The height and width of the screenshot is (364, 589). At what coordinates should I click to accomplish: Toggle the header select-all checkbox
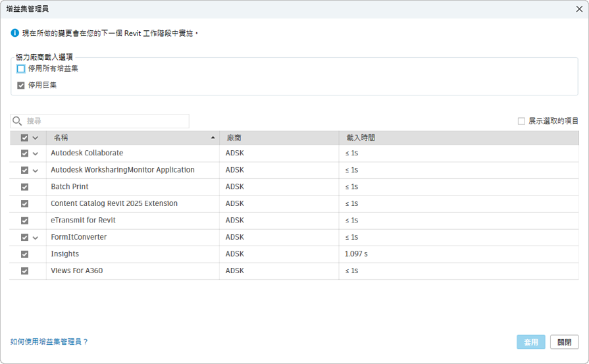(x=25, y=138)
